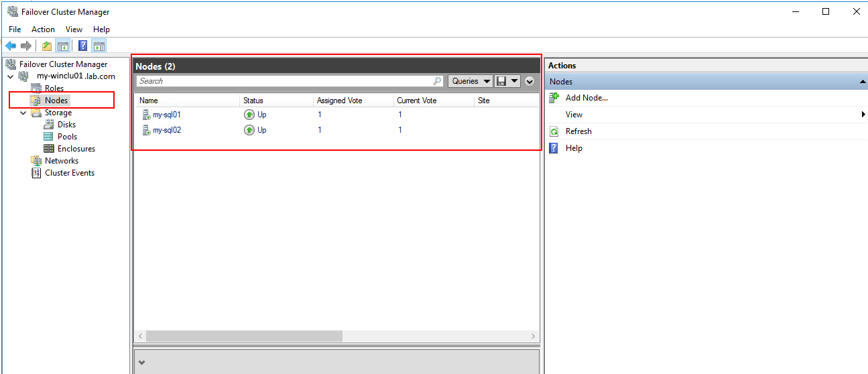Click the Pools icon in the tree
Screen dimensions: 868x374
(x=49, y=137)
